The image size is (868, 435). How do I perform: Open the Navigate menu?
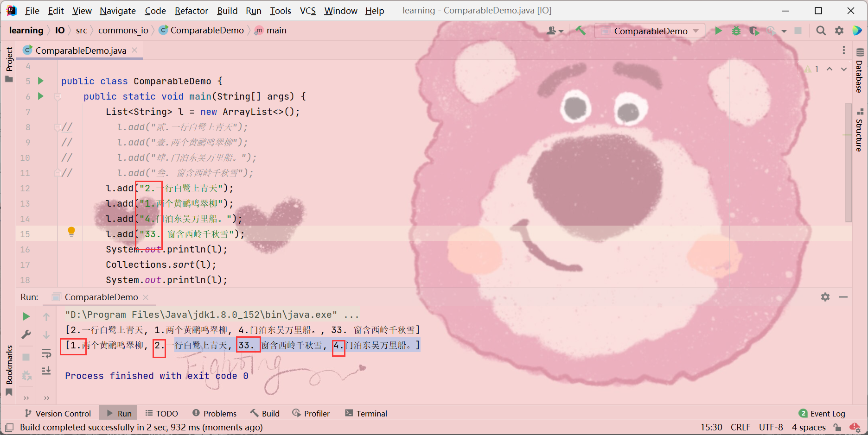[x=118, y=11]
